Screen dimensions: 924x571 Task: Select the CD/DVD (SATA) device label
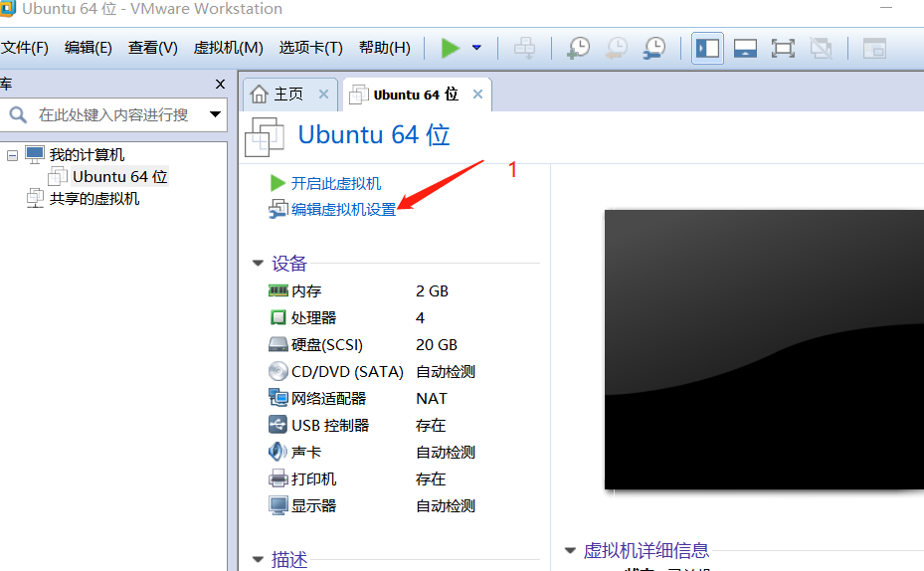[x=347, y=372]
